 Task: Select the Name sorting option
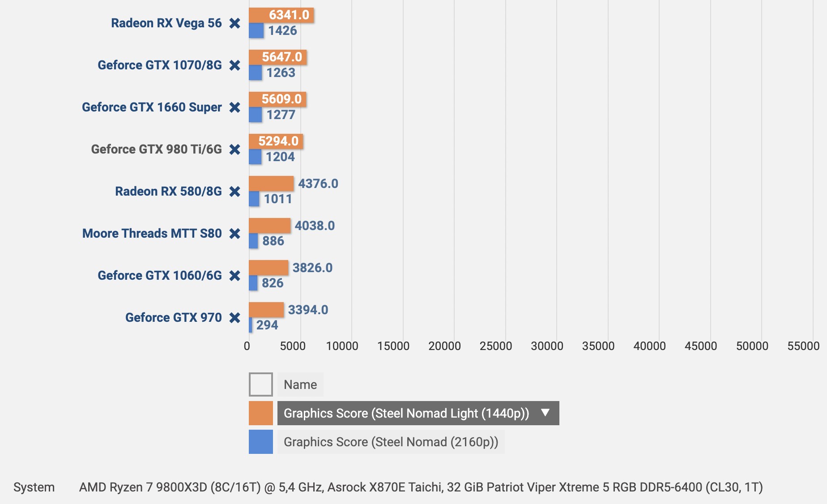(x=300, y=384)
